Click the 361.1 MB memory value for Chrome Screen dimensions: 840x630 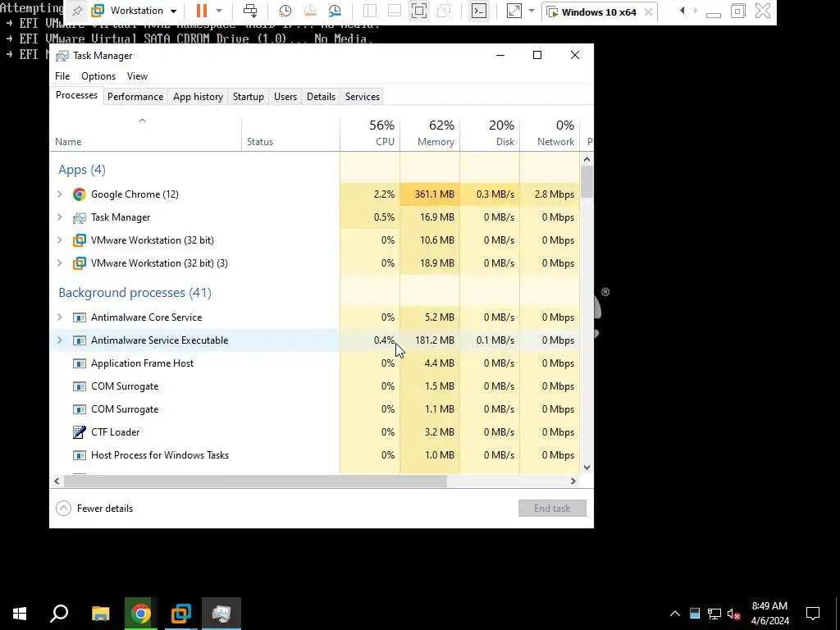coord(435,194)
